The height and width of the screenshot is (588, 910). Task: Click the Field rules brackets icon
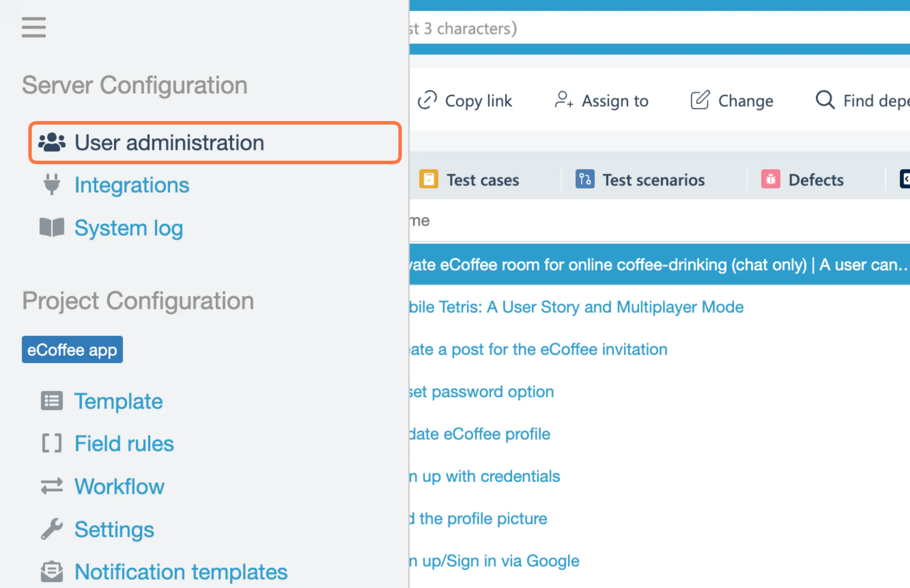click(x=52, y=443)
